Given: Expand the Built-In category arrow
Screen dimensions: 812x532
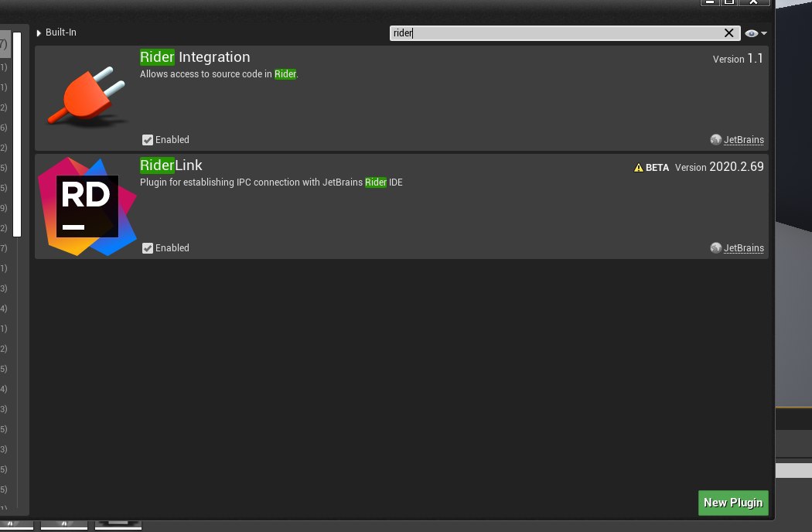Looking at the screenshot, I should click(39, 32).
